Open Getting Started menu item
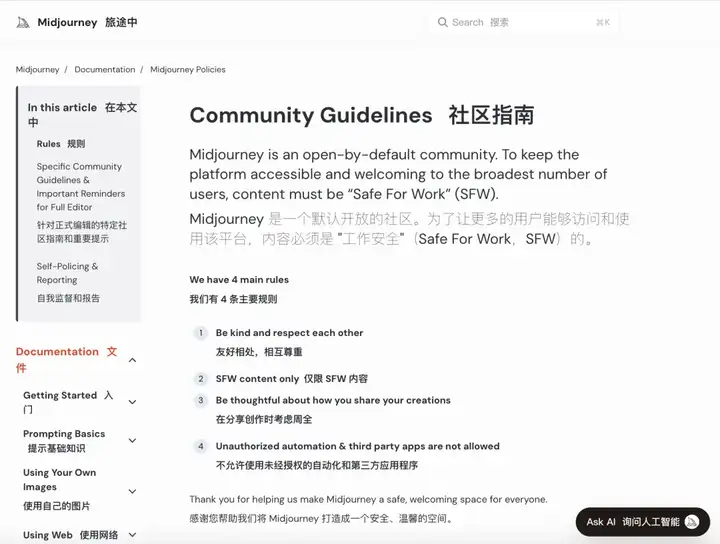The image size is (720, 544). 68,402
